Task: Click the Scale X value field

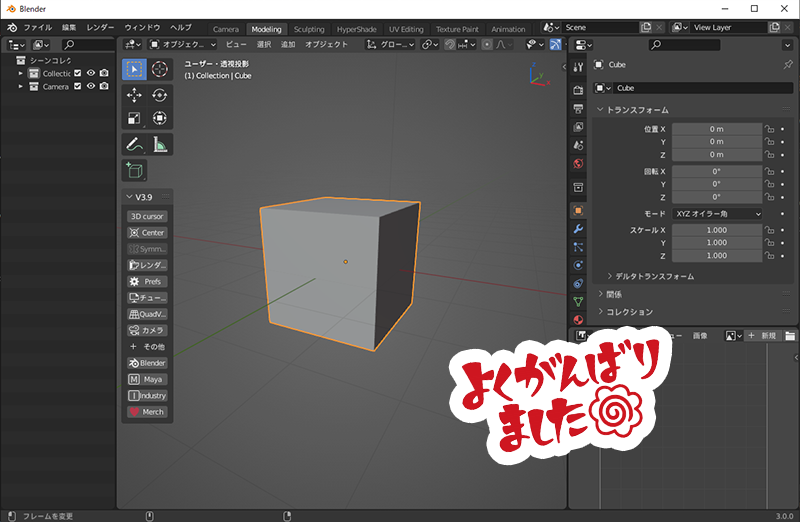Action: 716,230
